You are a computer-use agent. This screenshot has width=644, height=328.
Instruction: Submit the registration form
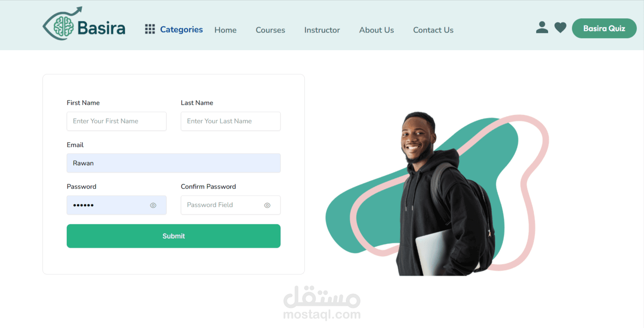(x=174, y=236)
